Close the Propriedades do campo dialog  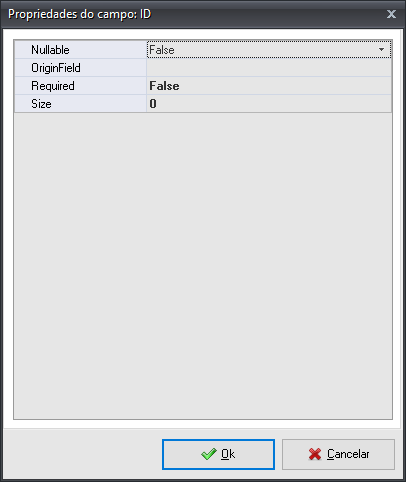(391, 14)
